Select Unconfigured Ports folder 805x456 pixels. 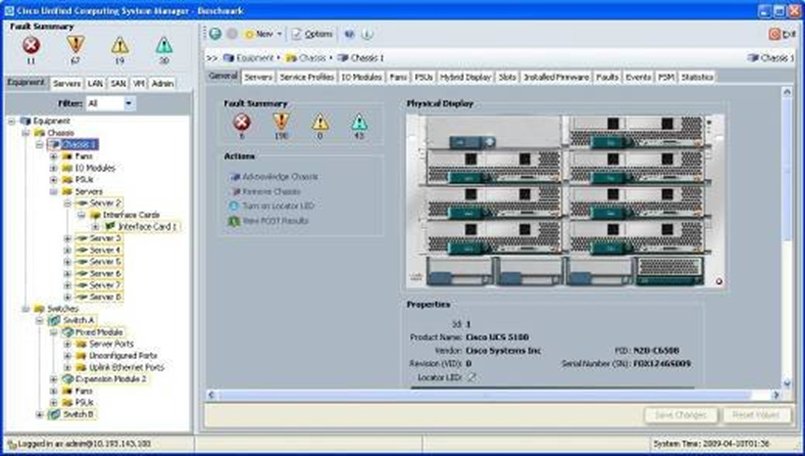pos(117,355)
